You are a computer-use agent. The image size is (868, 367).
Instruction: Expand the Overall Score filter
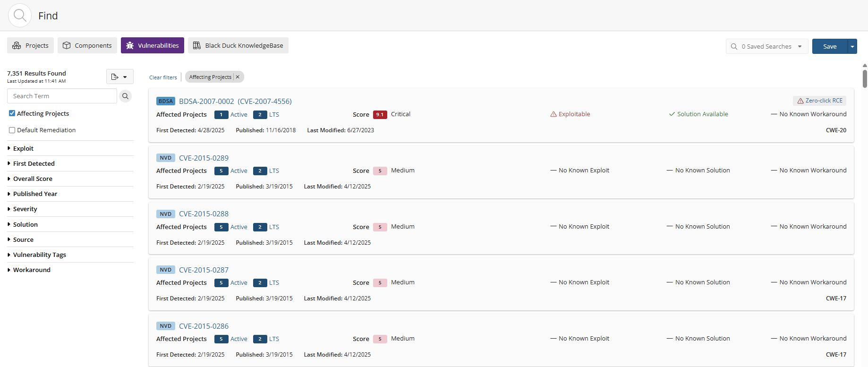tap(70, 179)
